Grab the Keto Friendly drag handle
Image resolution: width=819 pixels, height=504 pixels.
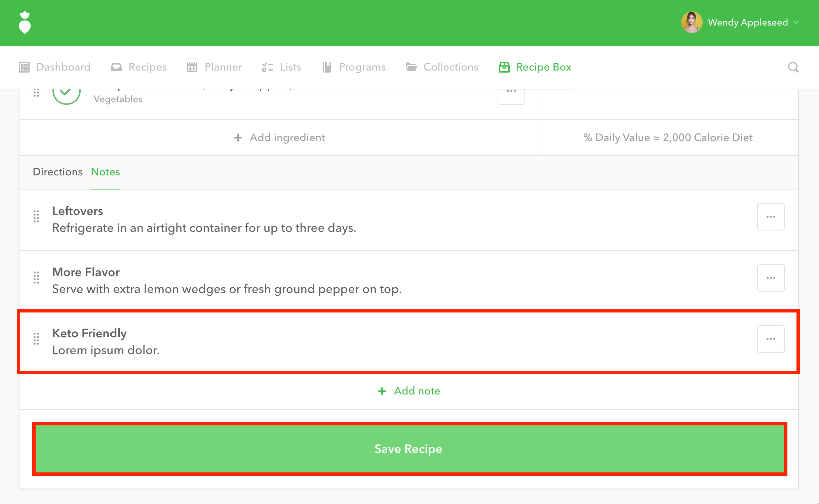36,339
